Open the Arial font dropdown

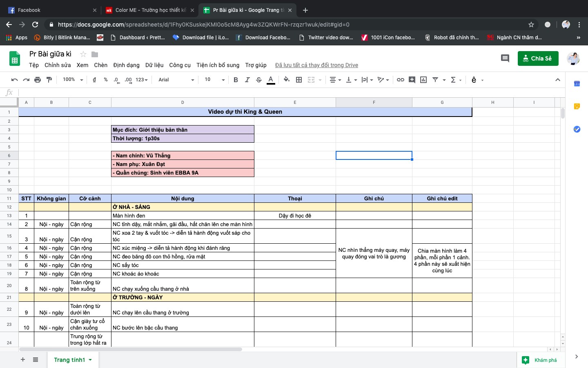coord(176,80)
